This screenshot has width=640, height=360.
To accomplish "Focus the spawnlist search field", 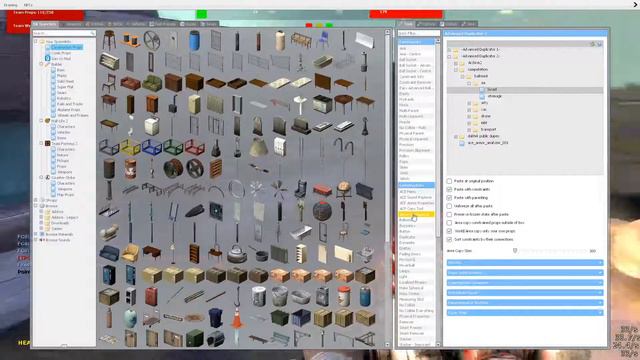I will [64, 33].
